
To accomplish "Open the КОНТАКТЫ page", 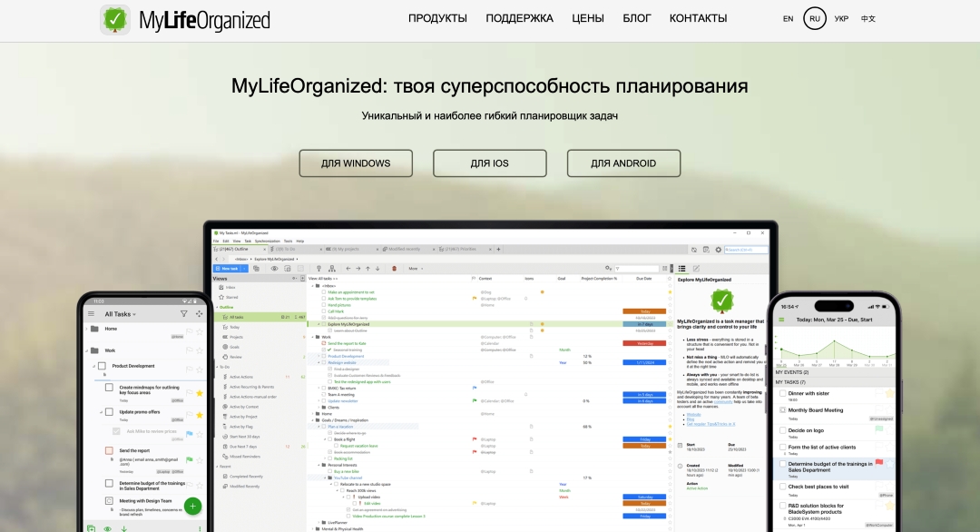I will pyautogui.click(x=698, y=18).
